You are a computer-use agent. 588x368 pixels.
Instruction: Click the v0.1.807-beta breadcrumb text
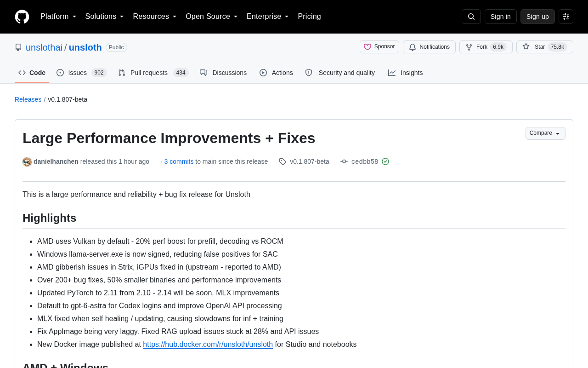click(68, 99)
